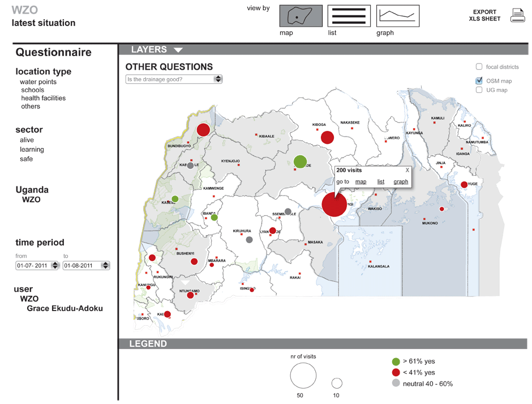Click the export XLS printer icon
Screen dimensions: 532x404
click(x=517, y=16)
